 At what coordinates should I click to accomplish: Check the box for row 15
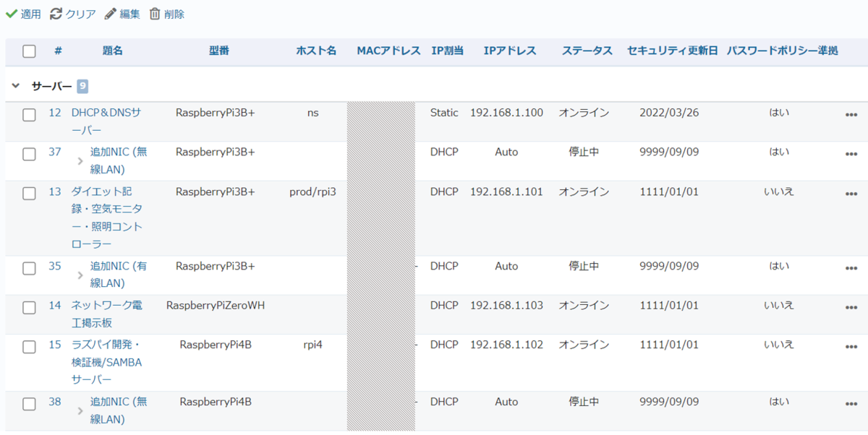click(x=29, y=347)
